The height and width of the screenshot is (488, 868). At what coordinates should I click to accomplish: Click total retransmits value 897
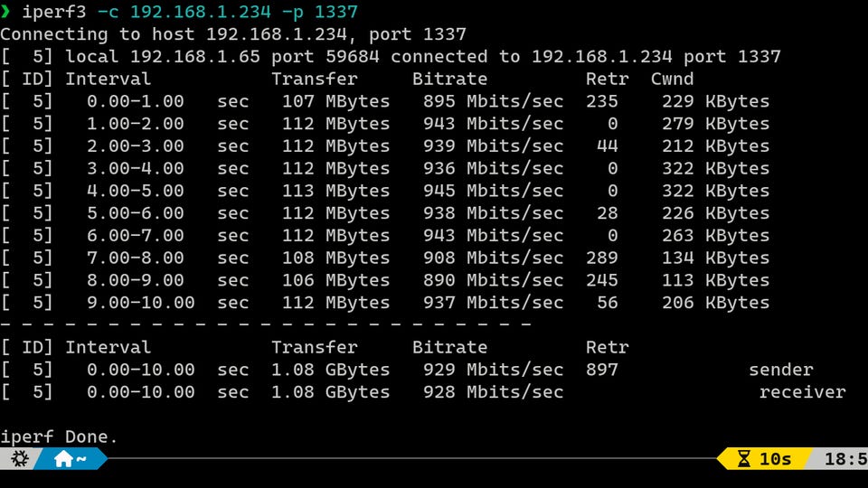click(x=602, y=370)
